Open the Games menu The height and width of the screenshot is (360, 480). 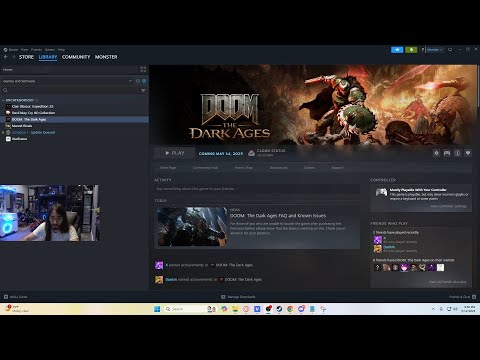tap(50, 49)
